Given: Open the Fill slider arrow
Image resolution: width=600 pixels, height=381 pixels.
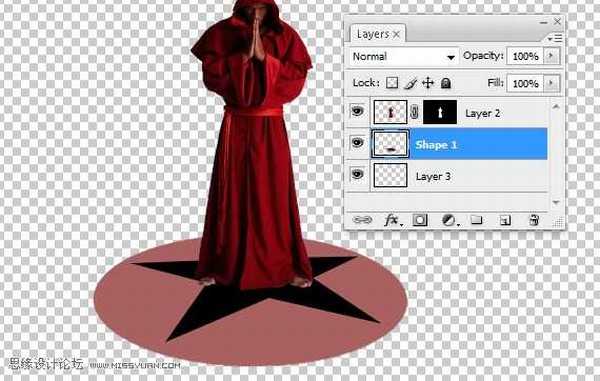Looking at the screenshot, I should 551,83.
